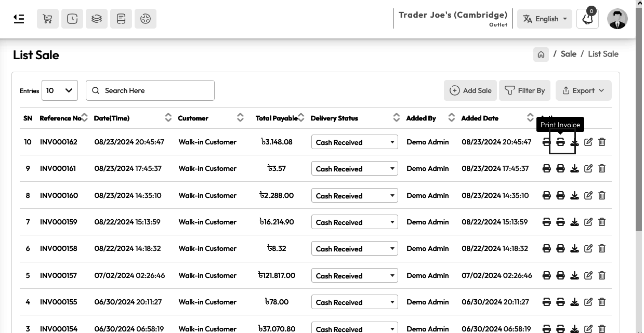This screenshot has height=333, width=644.
Task: Click first print icon for INV000159
Action: 547,222
